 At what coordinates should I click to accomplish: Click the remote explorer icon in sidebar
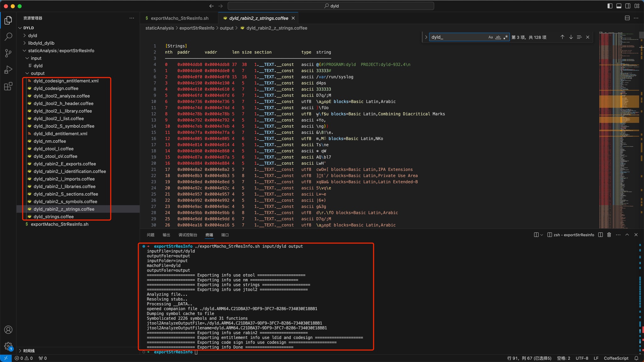[x=6, y=358]
